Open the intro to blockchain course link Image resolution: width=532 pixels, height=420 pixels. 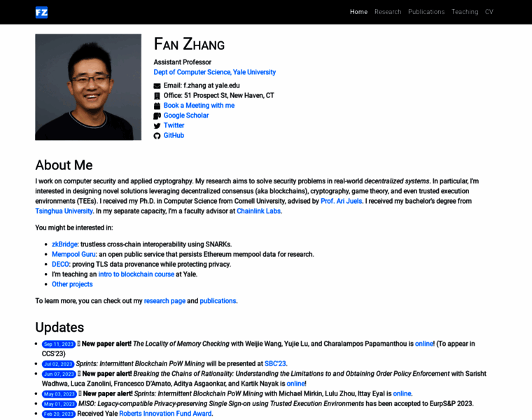136,274
